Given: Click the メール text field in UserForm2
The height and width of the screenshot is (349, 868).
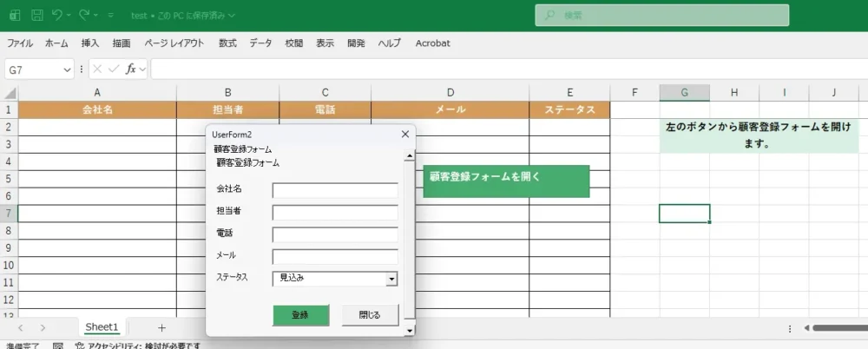Looking at the screenshot, I should pyautogui.click(x=335, y=257).
